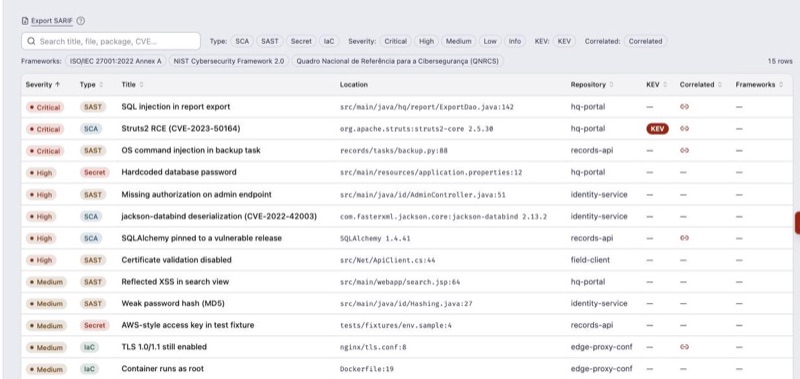The image size is (800, 379).
Task: Click IaC type badge on Container runs as root row
Action: tap(89, 369)
